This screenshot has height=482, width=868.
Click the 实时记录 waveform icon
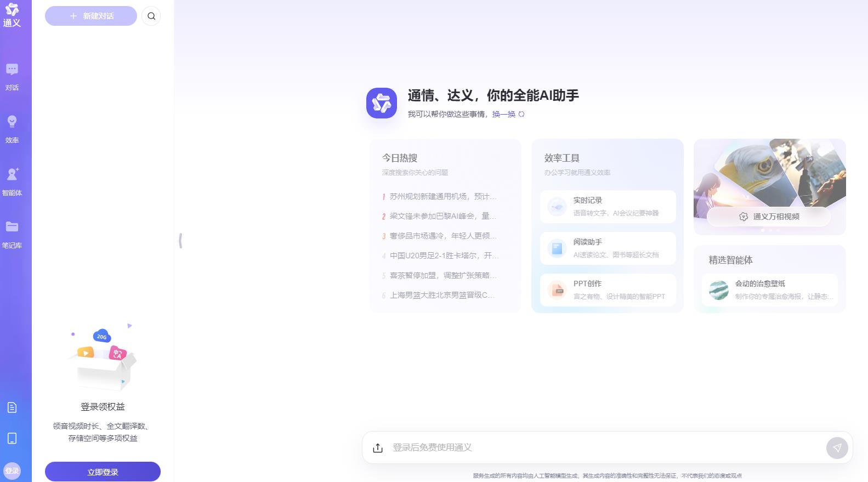[x=557, y=207]
